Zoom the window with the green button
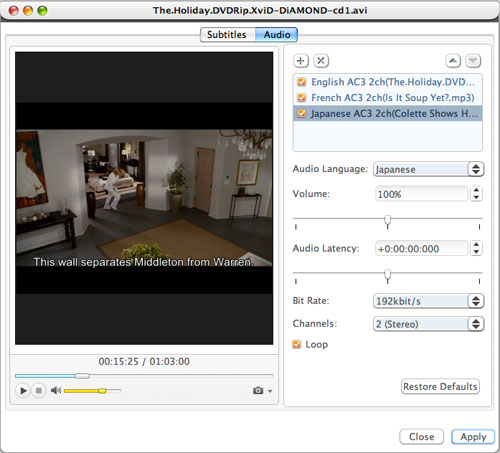The width and height of the screenshot is (500, 453). click(42, 11)
